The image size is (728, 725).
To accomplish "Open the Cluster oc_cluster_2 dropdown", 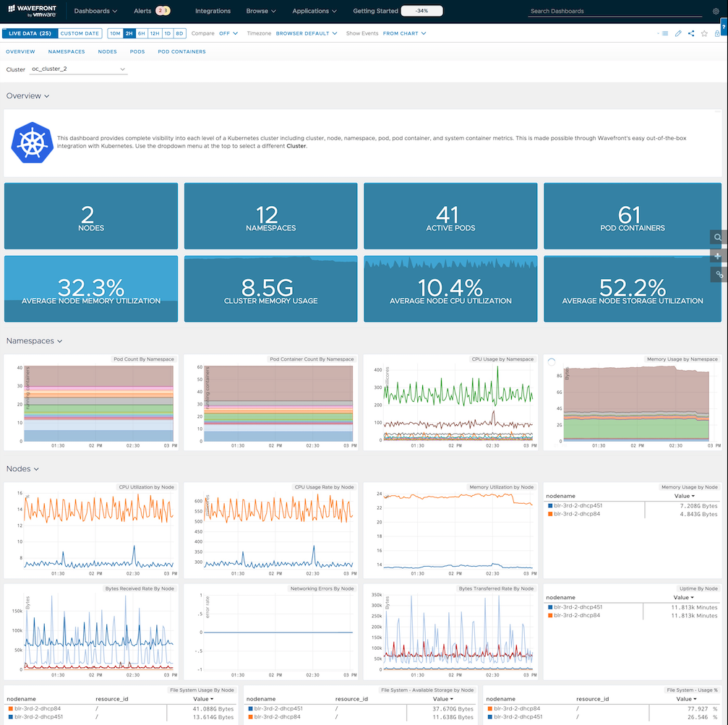I will (x=78, y=69).
